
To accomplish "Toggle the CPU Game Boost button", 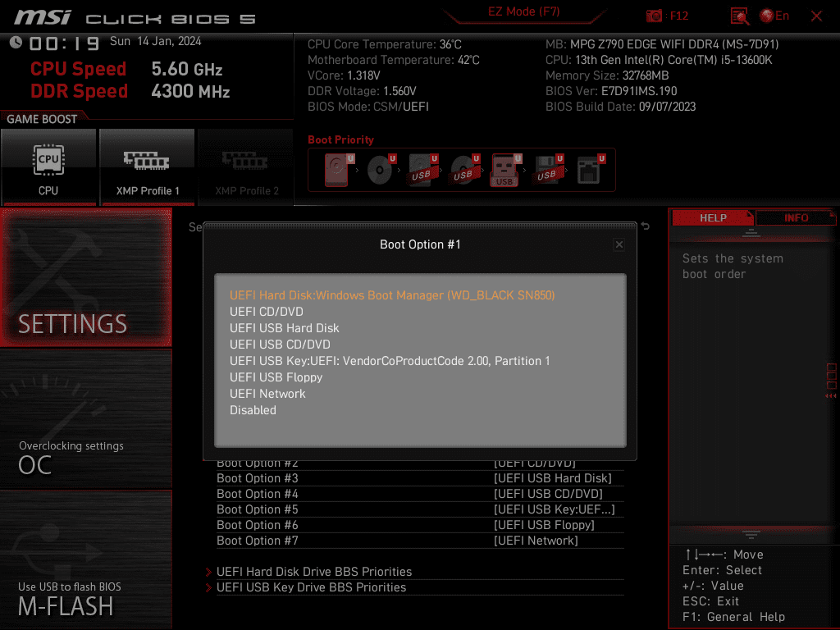I will point(48,167).
